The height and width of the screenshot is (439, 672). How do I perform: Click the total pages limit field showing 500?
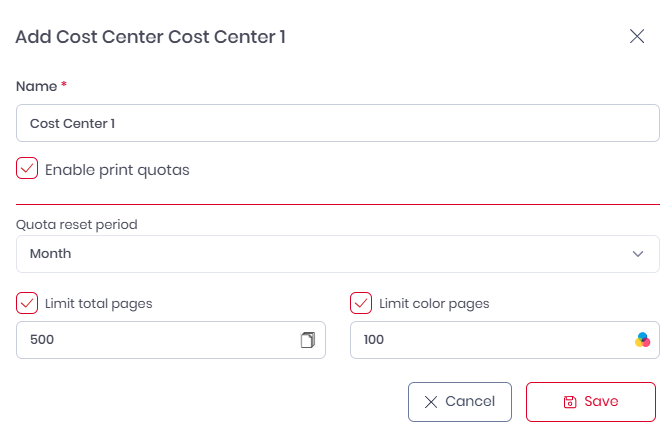tap(171, 340)
